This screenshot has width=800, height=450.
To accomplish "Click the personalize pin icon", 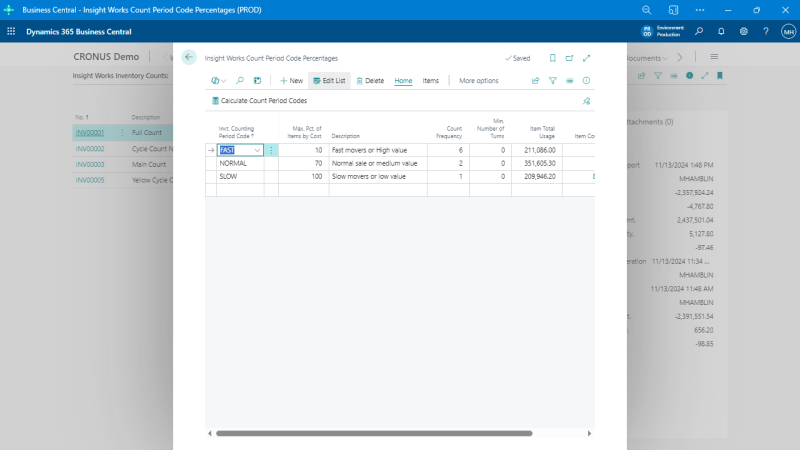I will click(x=586, y=101).
